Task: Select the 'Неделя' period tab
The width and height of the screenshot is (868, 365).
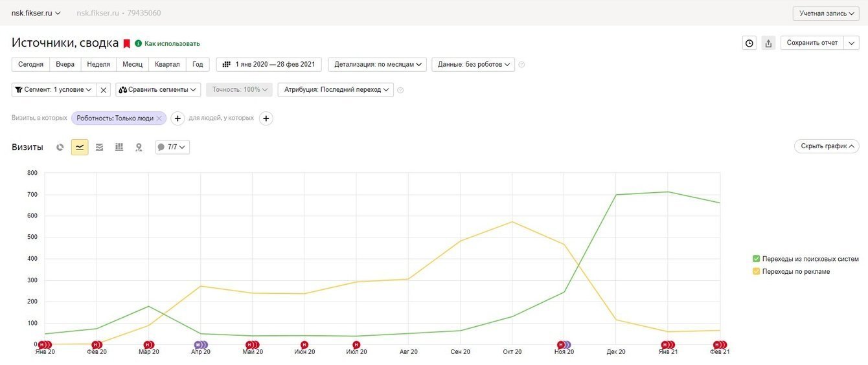Action: (98, 65)
